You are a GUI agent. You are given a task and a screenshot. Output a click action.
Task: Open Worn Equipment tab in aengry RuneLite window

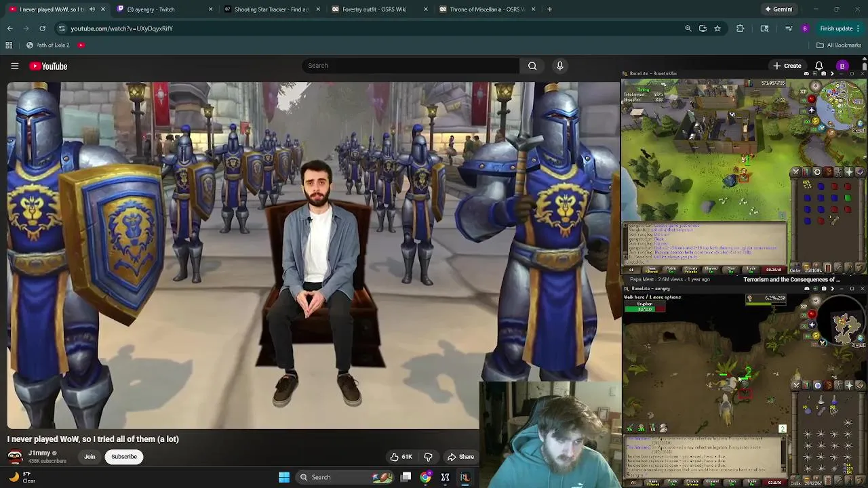pyautogui.click(x=839, y=385)
